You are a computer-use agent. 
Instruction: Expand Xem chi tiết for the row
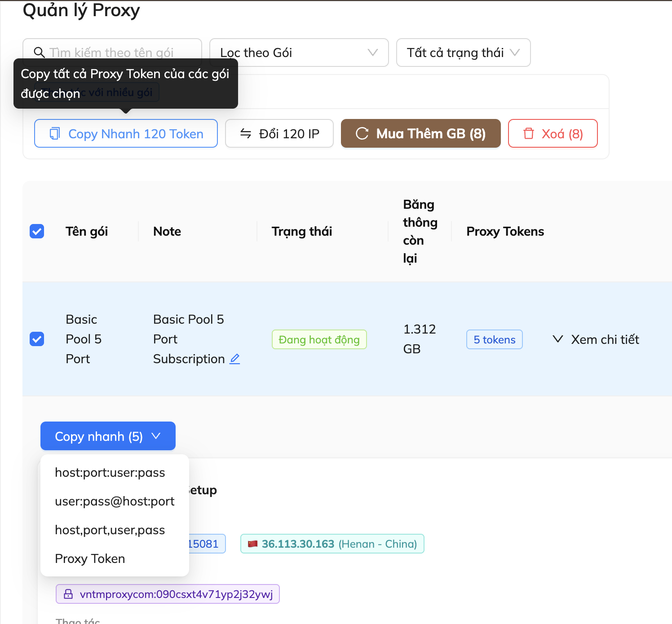pyautogui.click(x=596, y=339)
